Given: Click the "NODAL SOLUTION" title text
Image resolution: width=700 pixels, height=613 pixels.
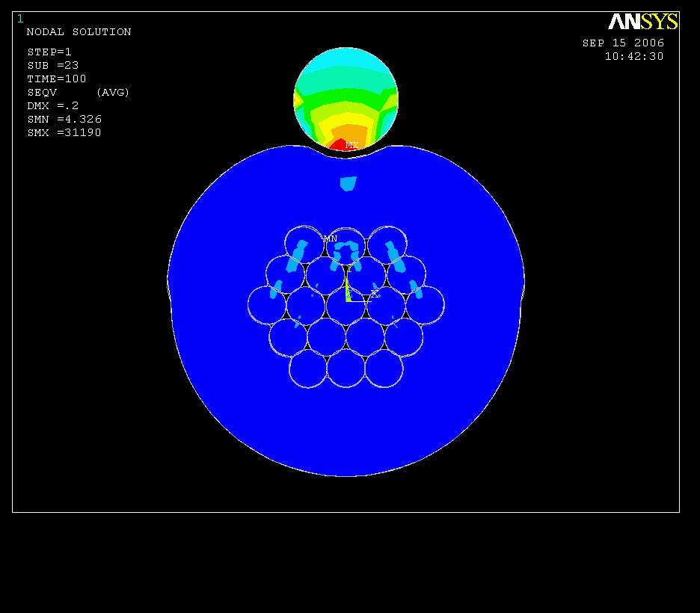Looking at the screenshot, I should [x=79, y=32].
